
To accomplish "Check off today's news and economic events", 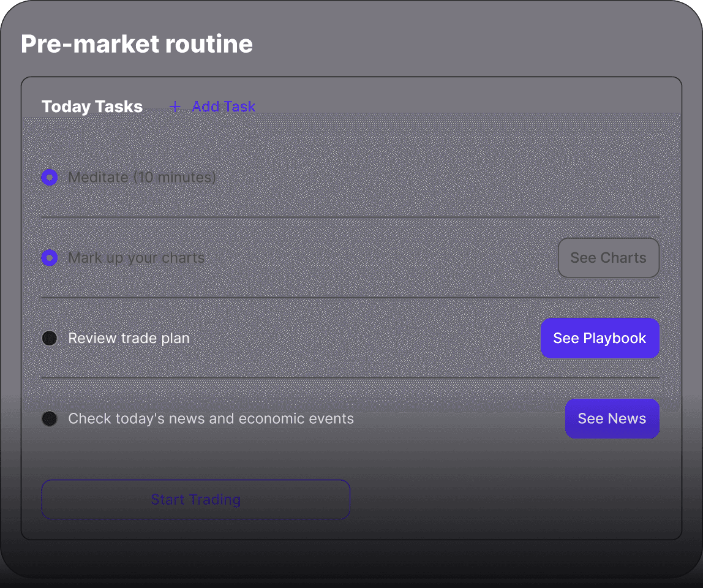I will [x=50, y=418].
